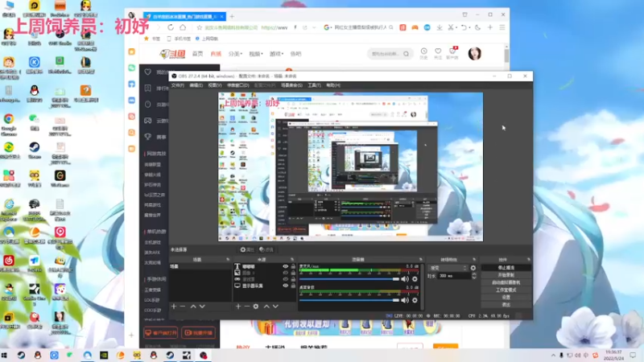Remove selected scene with minus icon
644x362 pixels.
click(183, 306)
